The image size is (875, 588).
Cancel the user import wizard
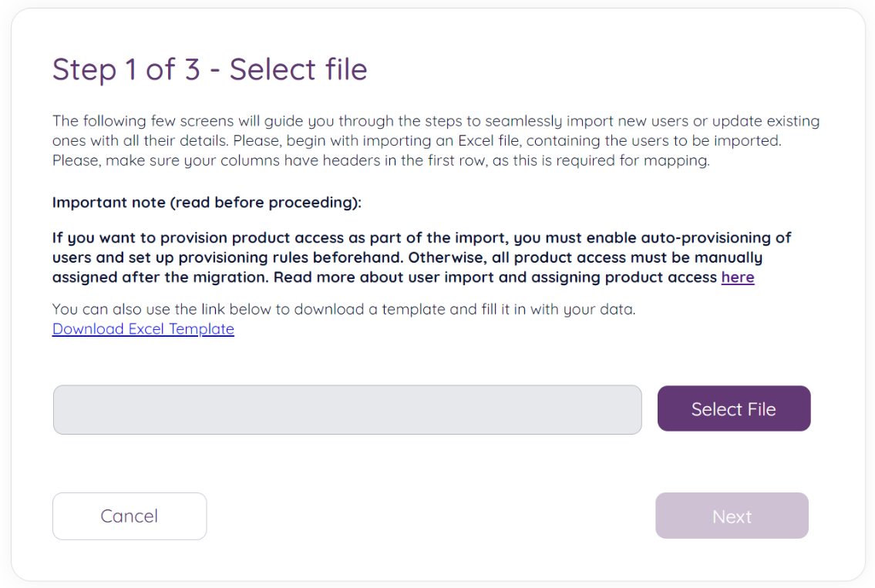click(x=130, y=516)
